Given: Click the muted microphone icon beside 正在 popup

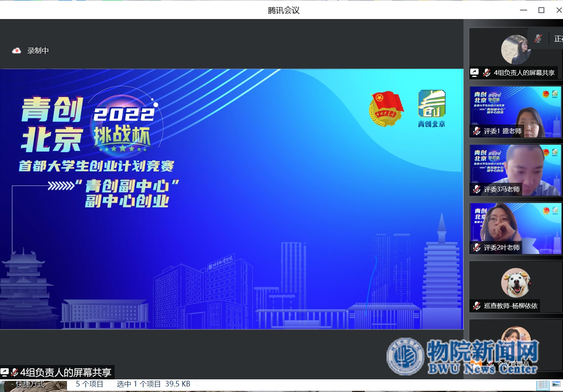Looking at the screenshot, I should (x=538, y=38).
